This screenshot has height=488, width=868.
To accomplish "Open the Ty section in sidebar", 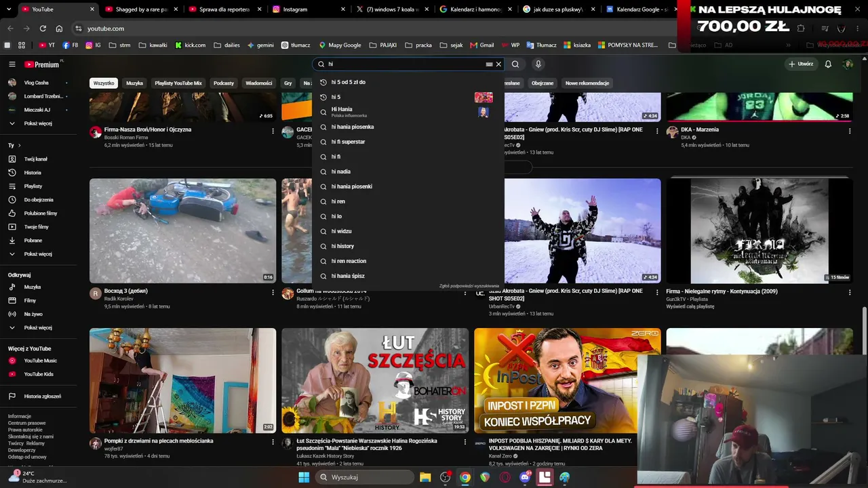I will click(14, 146).
